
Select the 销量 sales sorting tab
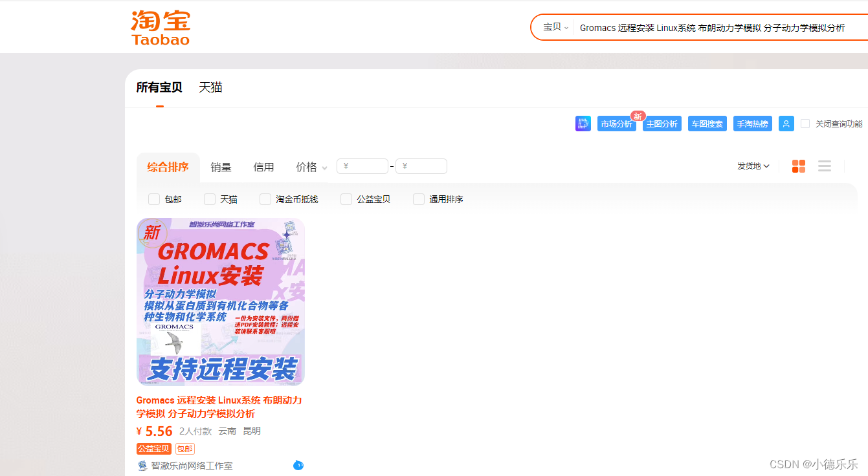coord(221,166)
